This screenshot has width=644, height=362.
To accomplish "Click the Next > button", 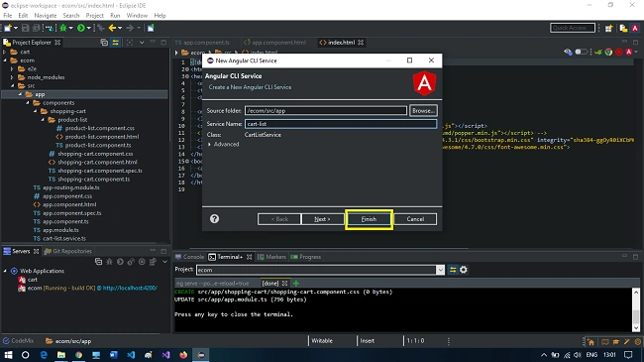I will tap(322, 219).
